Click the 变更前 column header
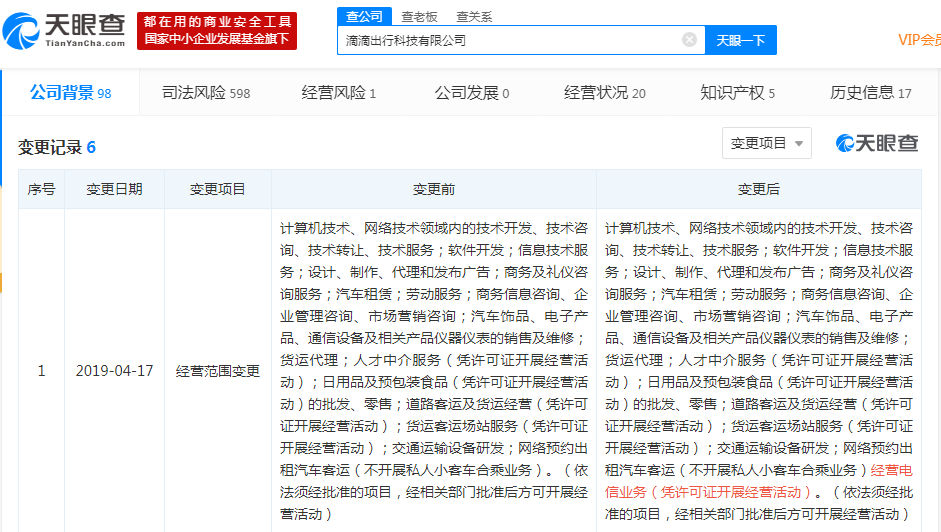This screenshot has height=532, width=941. coord(434,189)
